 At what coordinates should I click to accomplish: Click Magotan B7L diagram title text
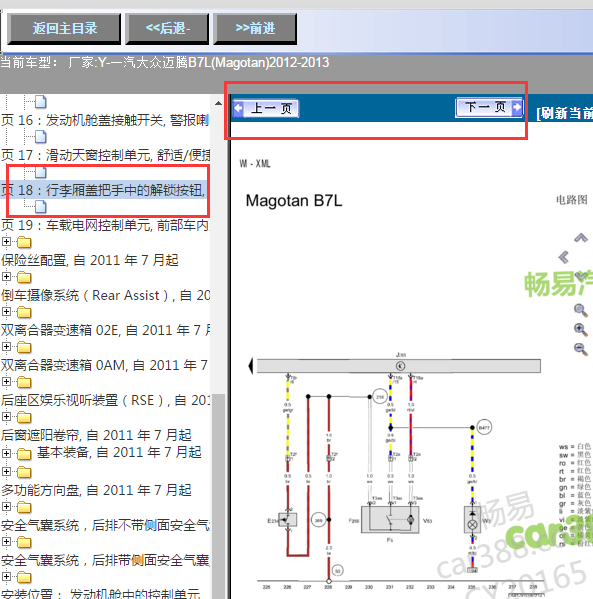coord(294,201)
